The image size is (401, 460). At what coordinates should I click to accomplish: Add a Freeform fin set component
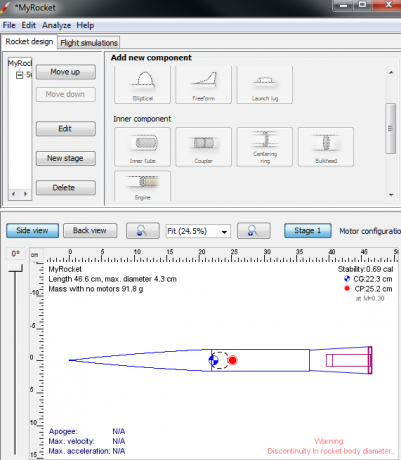[x=203, y=85]
